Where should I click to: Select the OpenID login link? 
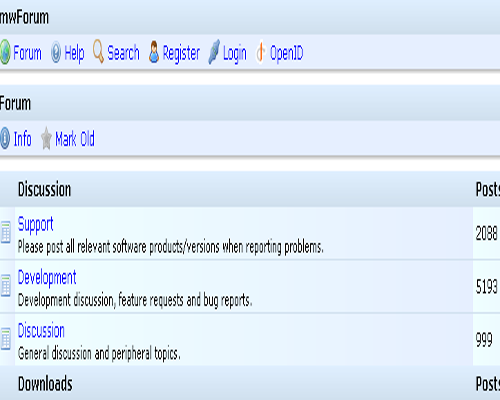tap(287, 53)
